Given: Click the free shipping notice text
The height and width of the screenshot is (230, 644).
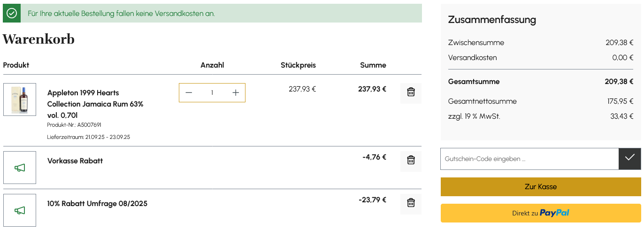Looking at the screenshot, I should (121, 14).
